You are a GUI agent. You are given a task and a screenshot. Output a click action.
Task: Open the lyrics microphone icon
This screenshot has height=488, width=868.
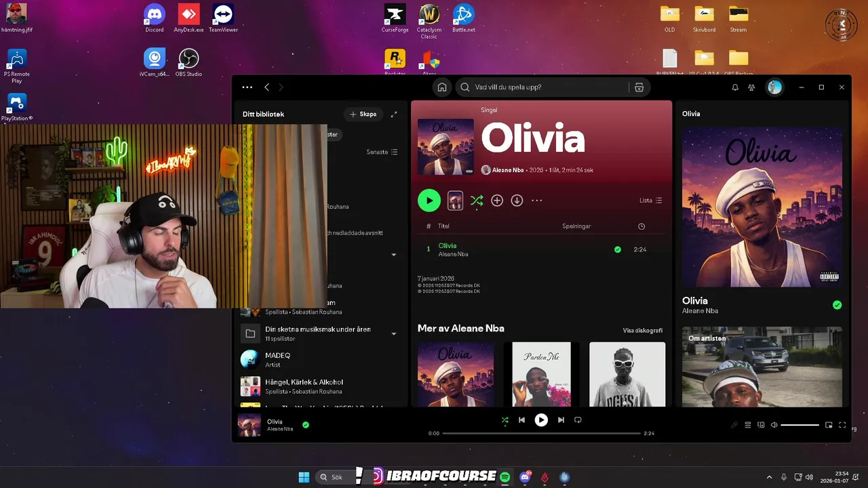click(734, 425)
